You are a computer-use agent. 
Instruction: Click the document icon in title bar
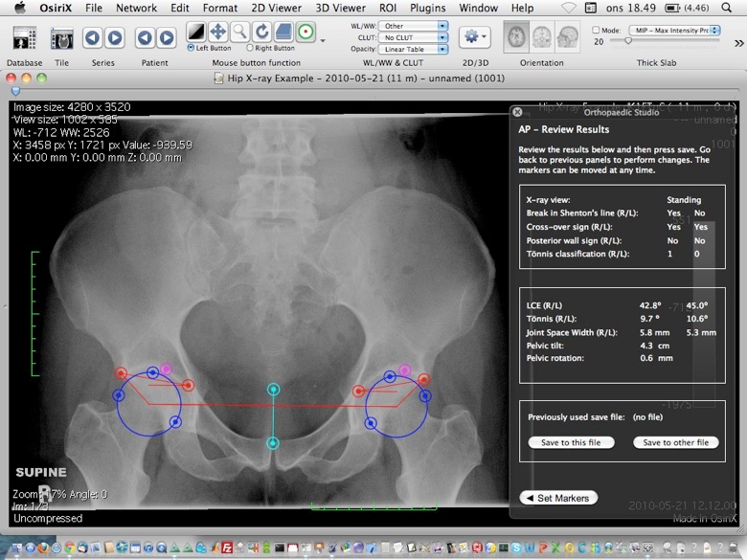point(218,78)
